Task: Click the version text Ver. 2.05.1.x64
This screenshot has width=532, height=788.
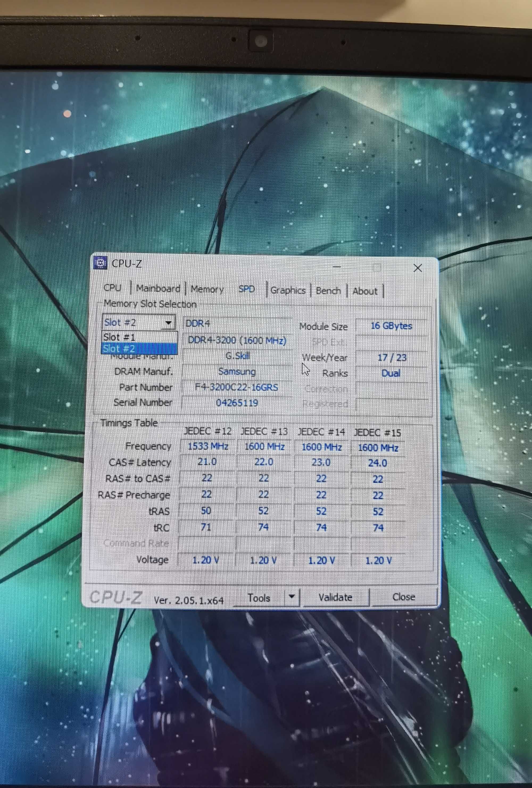Action: (189, 601)
